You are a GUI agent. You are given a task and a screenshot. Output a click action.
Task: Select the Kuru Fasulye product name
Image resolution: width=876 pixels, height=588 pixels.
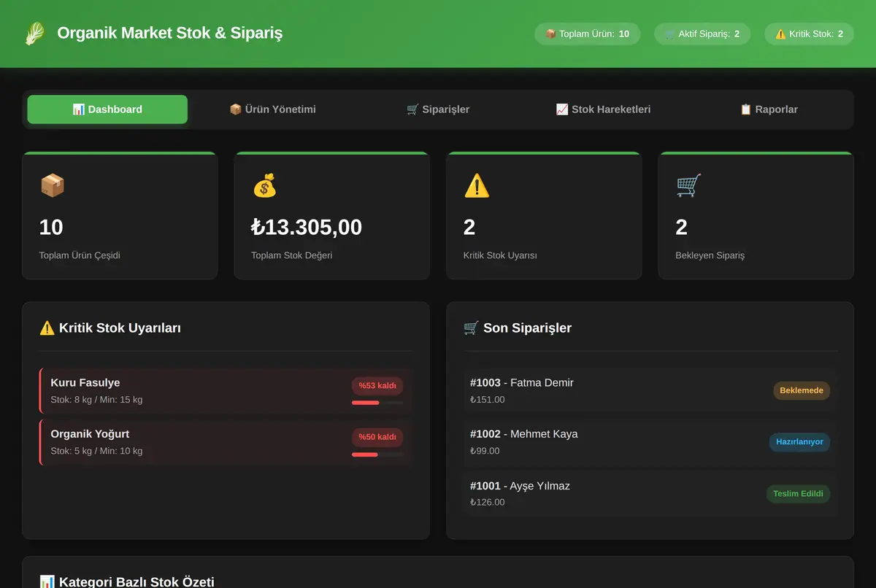[85, 383]
